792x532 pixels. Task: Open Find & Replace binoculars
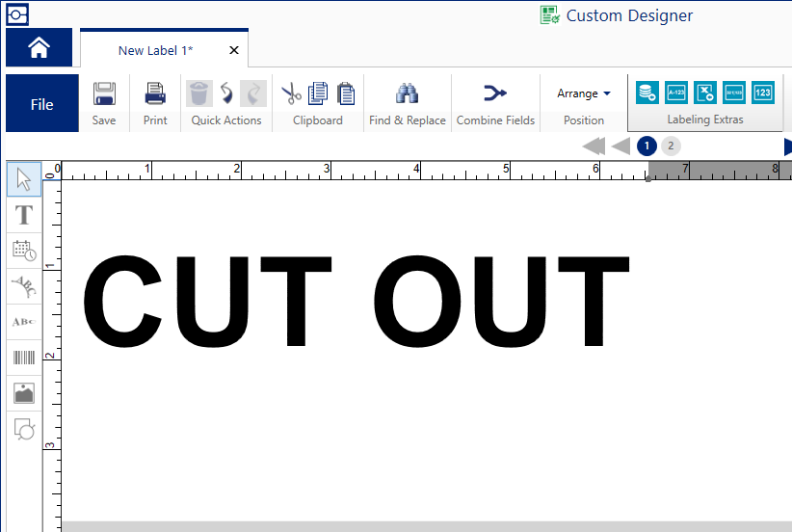(407, 93)
